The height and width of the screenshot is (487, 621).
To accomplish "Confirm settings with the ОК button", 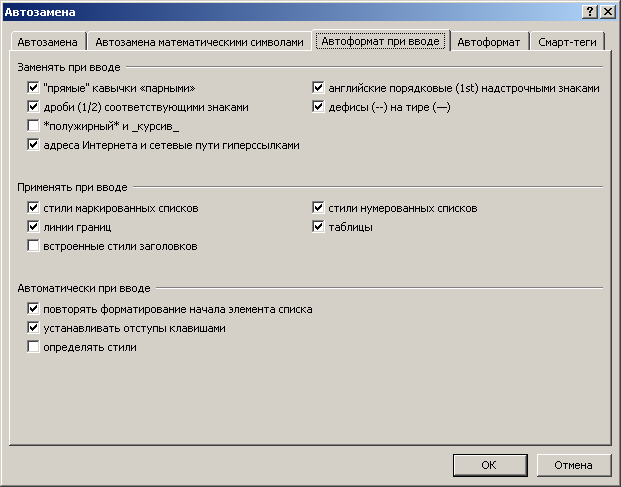I will (490, 465).
